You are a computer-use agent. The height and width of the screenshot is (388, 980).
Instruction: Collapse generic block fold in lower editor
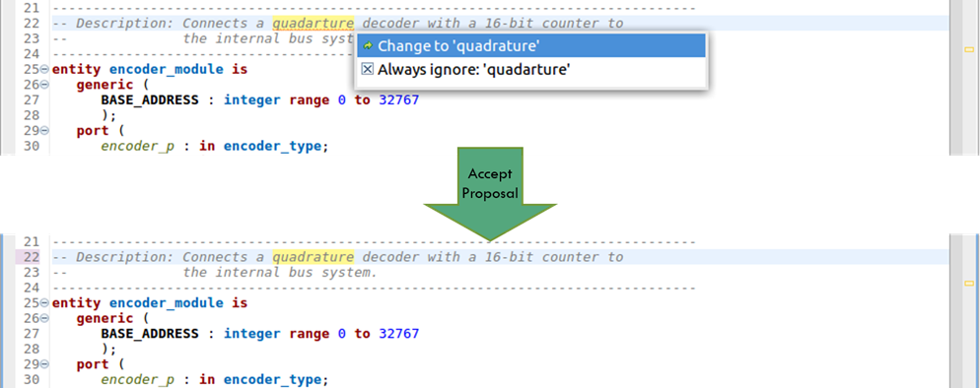click(x=44, y=319)
